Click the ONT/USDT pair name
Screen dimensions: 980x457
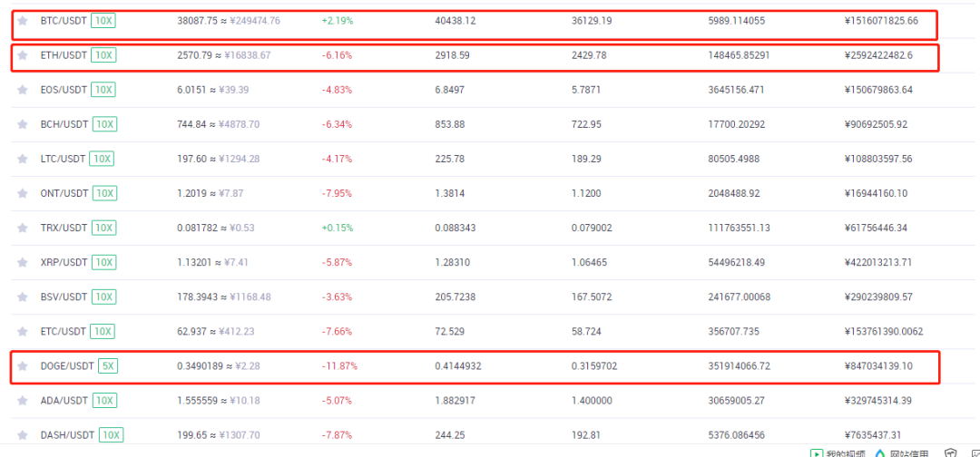[x=64, y=193]
